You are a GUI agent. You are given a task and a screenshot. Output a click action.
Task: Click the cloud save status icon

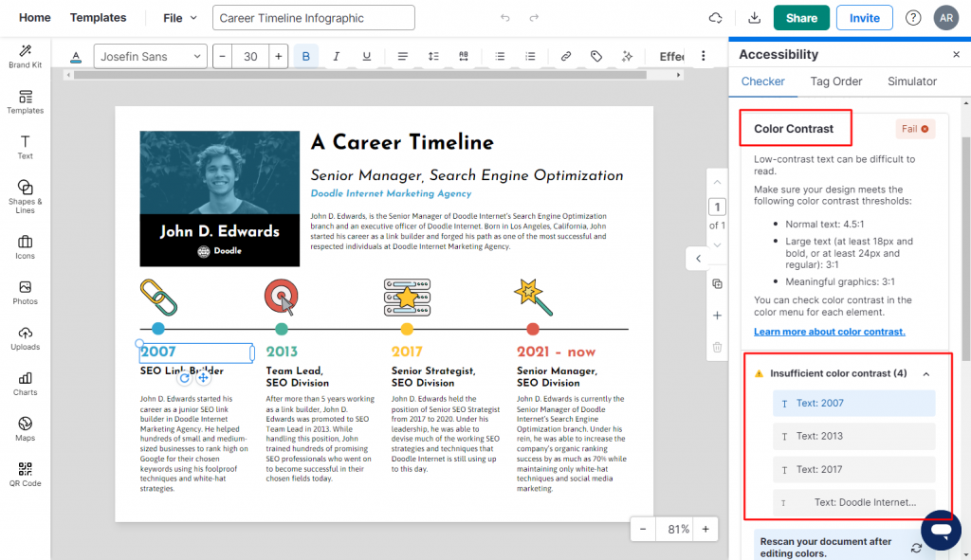coord(715,18)
